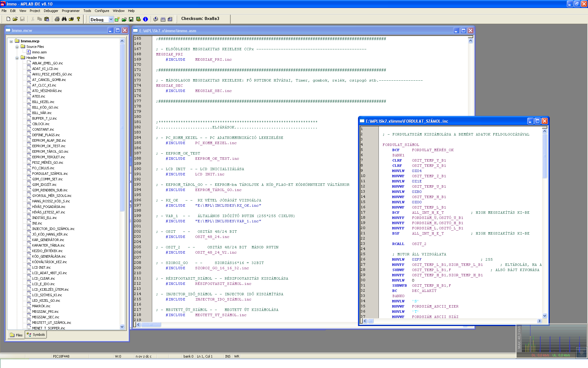Click the Help question mark icon
The width and height of the screenshot is (588, 368).
78,19
